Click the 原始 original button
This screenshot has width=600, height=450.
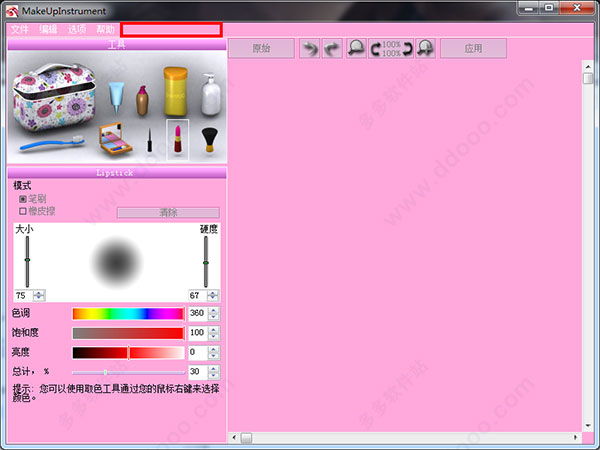click(262, 49)
